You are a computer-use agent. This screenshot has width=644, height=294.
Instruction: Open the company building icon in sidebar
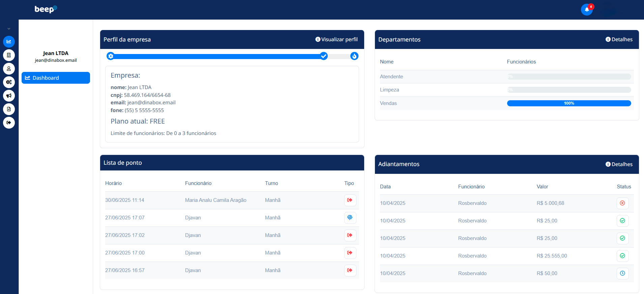[9, 55]
